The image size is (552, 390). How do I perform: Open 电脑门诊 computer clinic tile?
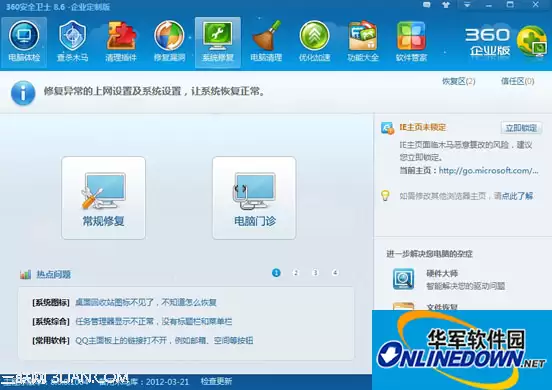point(254,198)
